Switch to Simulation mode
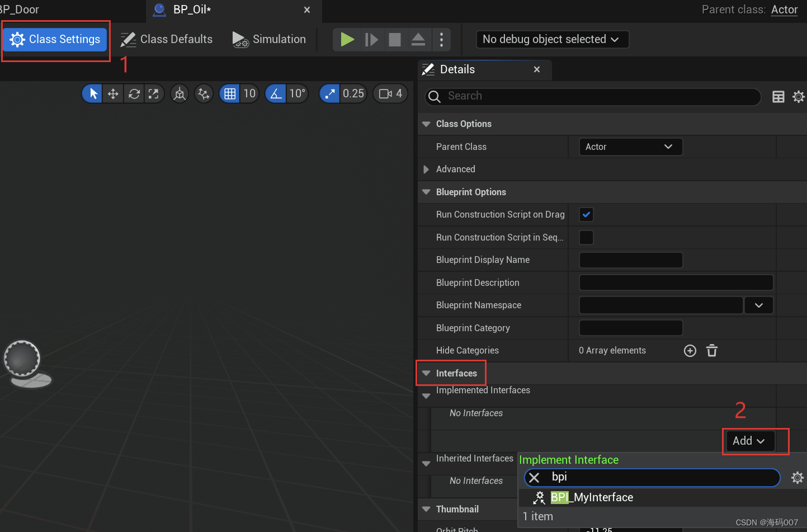The image size is (807, 532). pyautogui.click(x=269, y=39)
